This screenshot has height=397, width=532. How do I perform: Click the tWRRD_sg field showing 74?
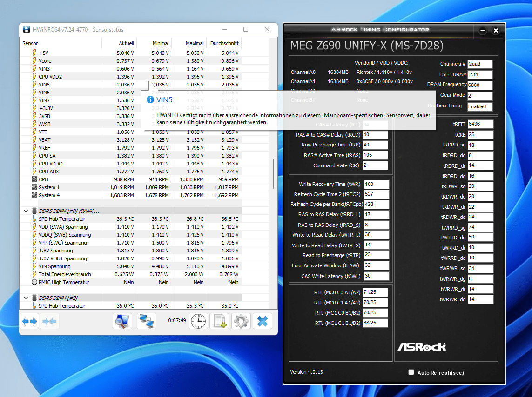(x=480, y=227)
